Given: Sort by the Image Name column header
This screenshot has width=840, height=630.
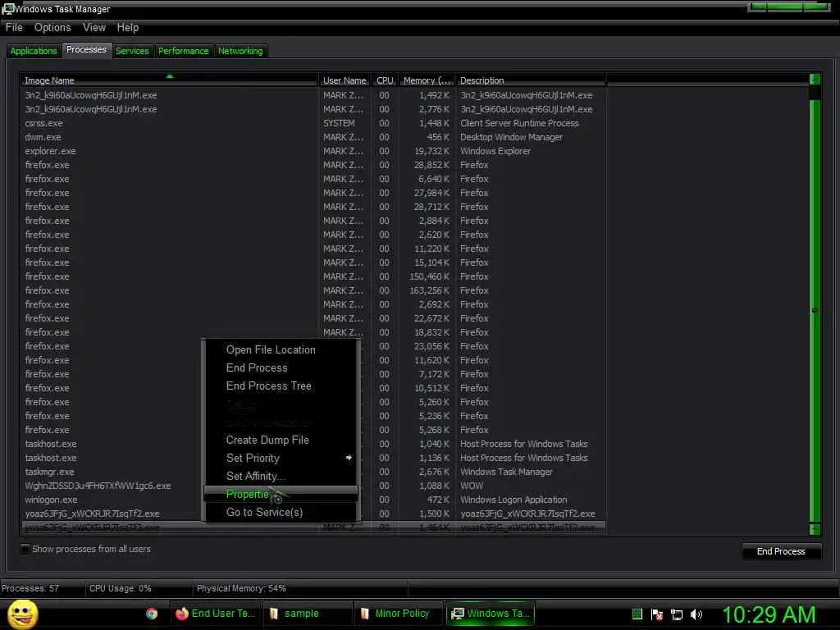Looking at the screenshot, I should [169, 80].
